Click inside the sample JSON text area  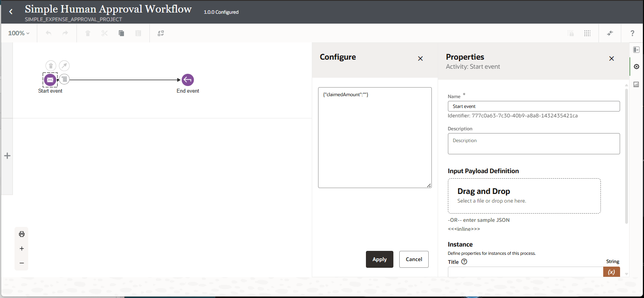coord(375,138)
